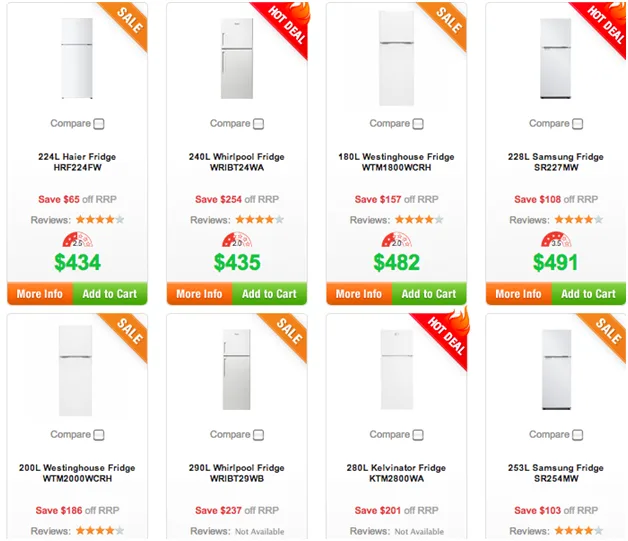Add Westinghouse WTM1800WCRH to cart

click(x=429, y=294)
